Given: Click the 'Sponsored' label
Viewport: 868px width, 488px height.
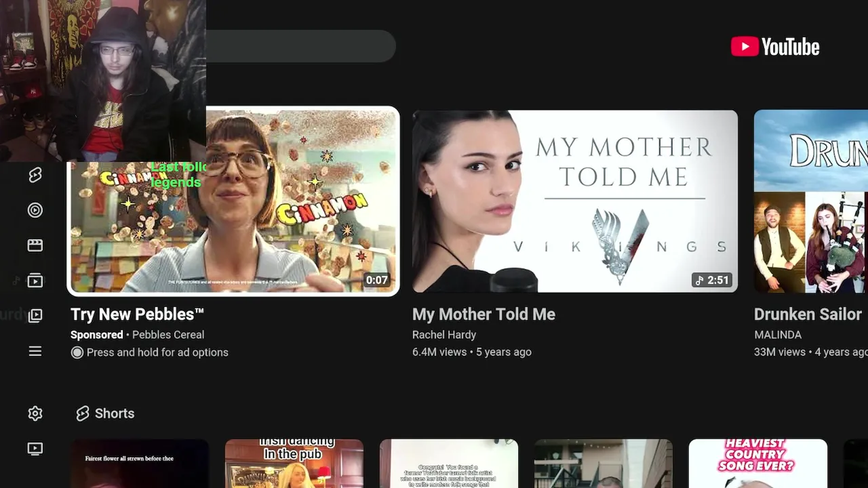Looking at the screenshot, I should (97, 335).
